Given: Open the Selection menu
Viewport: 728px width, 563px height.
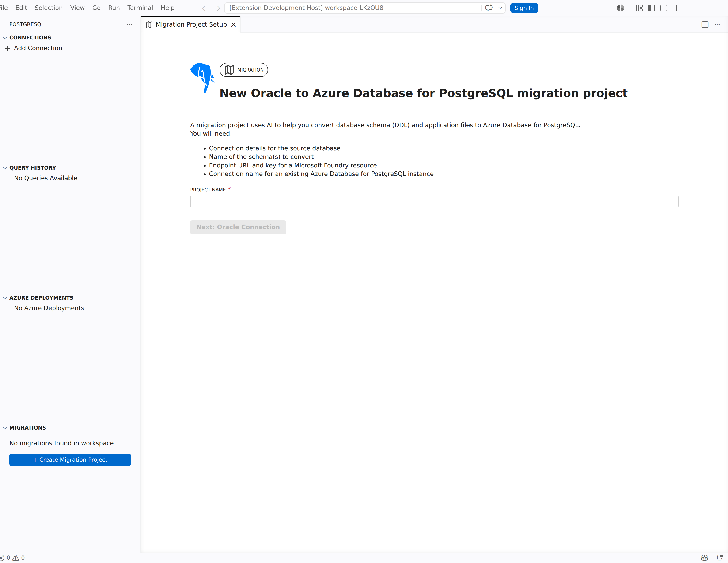Looking at the screenshot, I should tap(49, 8).
